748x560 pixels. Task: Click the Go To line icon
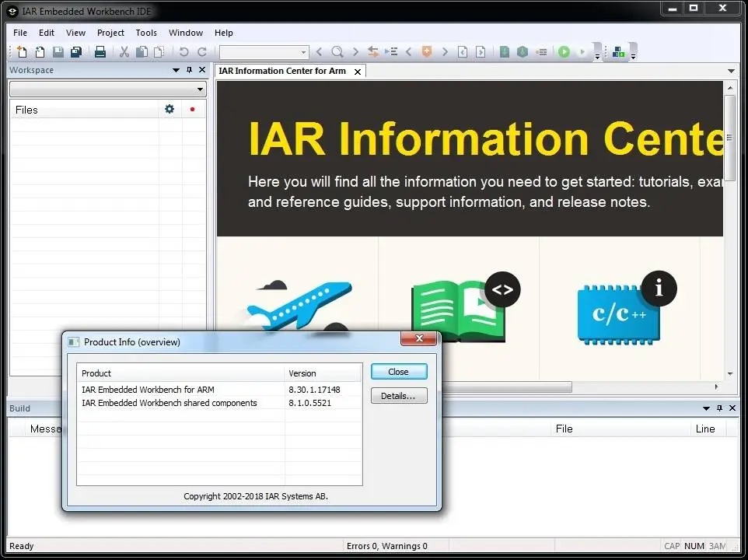tap(391, 51)
